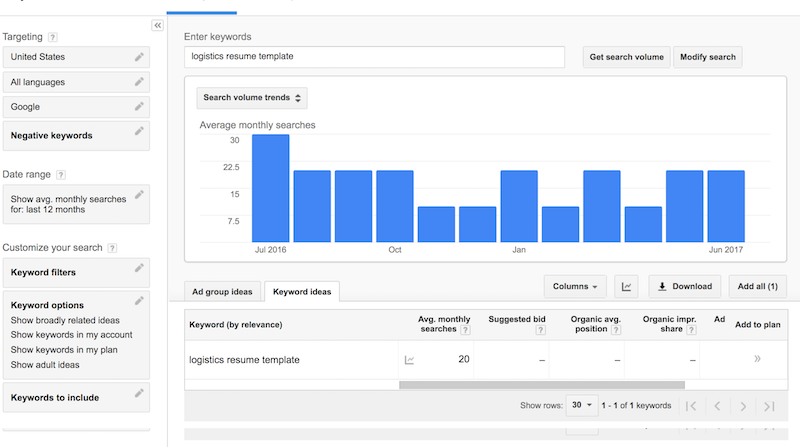
Task: Focus the Enter keywords input field
Action: (x=374, y=57)
